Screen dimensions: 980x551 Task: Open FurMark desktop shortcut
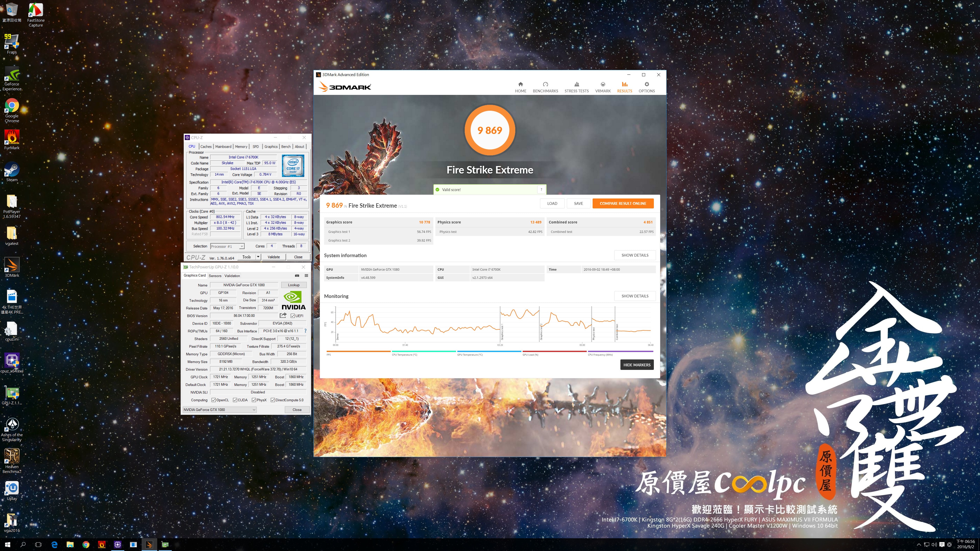point(12,140)
